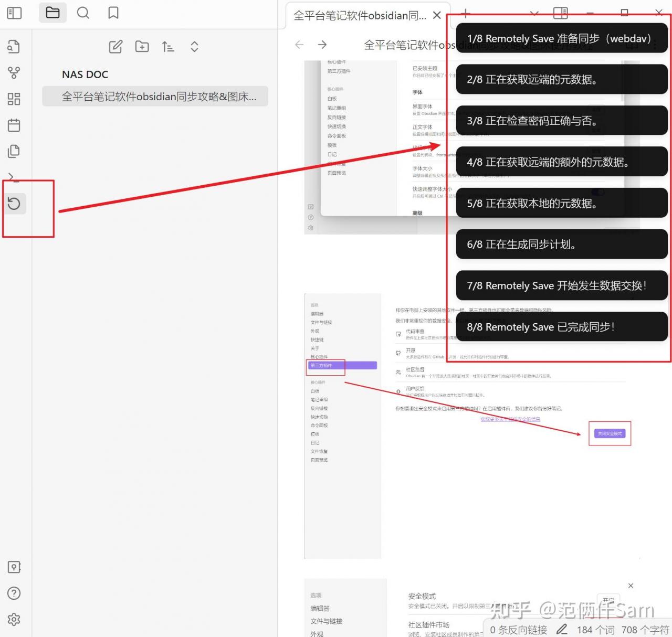Open today's daily note from the ribbon
672x637 pixels.
(14, 125)
